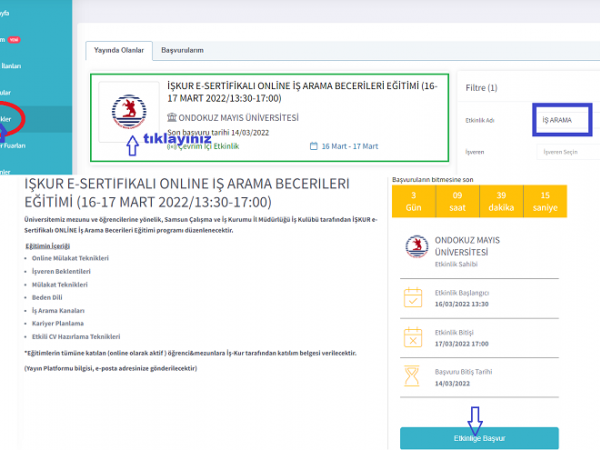Click the Filtre (1) heading

coord(481,88)
